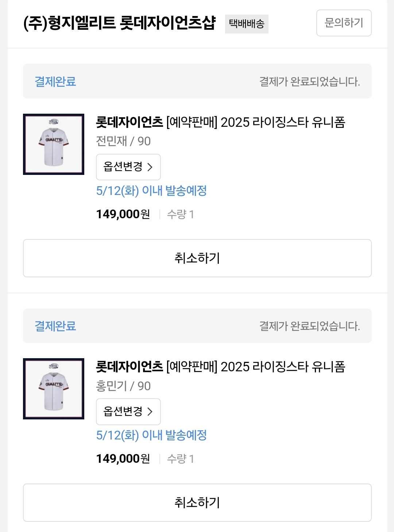The image size is (394, 532).
Task: Open the 형지엘리트 롯데자이언츠샵 store name
Action: pyautogui.click(x=120, y=23)
